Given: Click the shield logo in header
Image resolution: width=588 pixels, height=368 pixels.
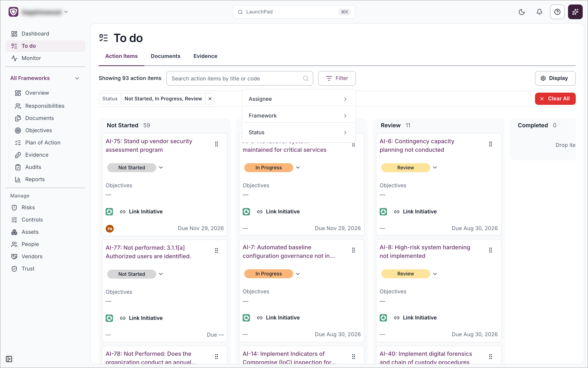Looking at the screenshot, I should coord(13,12).
